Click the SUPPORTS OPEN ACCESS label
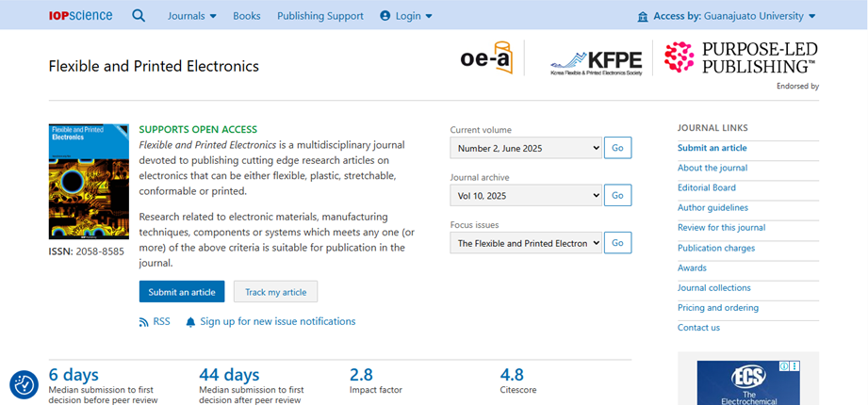This screenshot has width=868, height=405. [198, 129]
